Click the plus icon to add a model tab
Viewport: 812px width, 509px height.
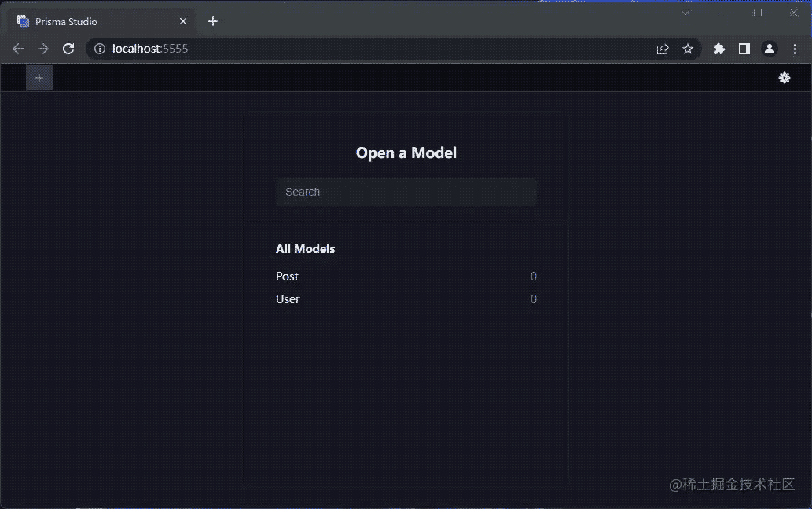pyautogui.click(x=39, y=78)
